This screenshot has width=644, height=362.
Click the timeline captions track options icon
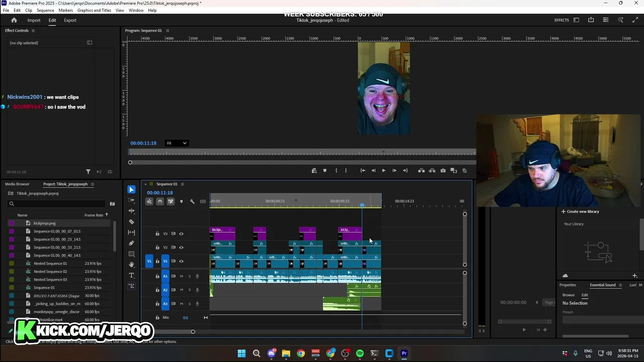point(203,202)
